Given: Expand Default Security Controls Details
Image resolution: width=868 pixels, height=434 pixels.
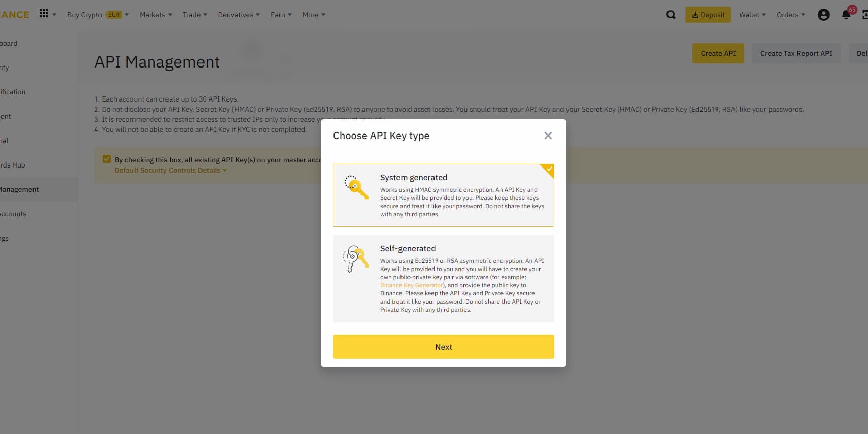Looking at the screenshot, I should point(171,170).
